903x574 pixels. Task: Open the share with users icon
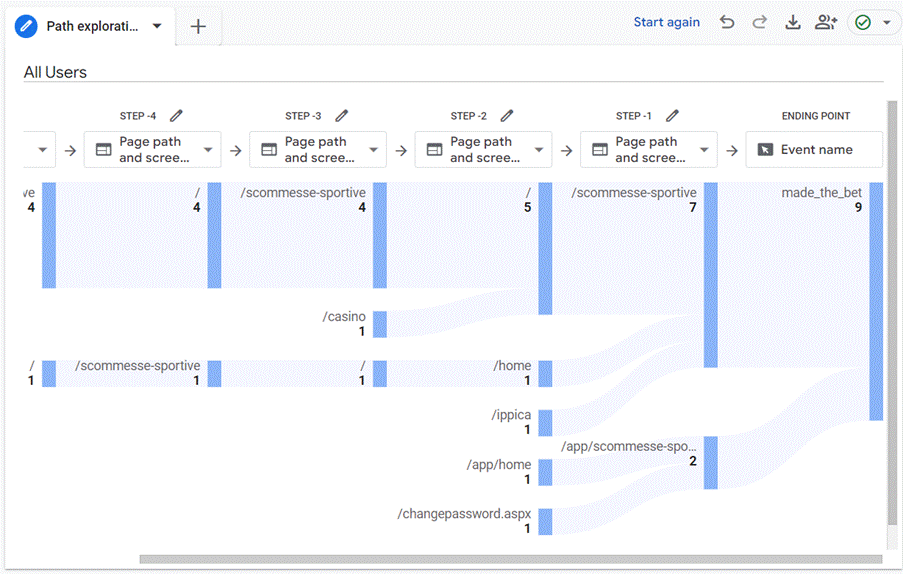point(826,23)
